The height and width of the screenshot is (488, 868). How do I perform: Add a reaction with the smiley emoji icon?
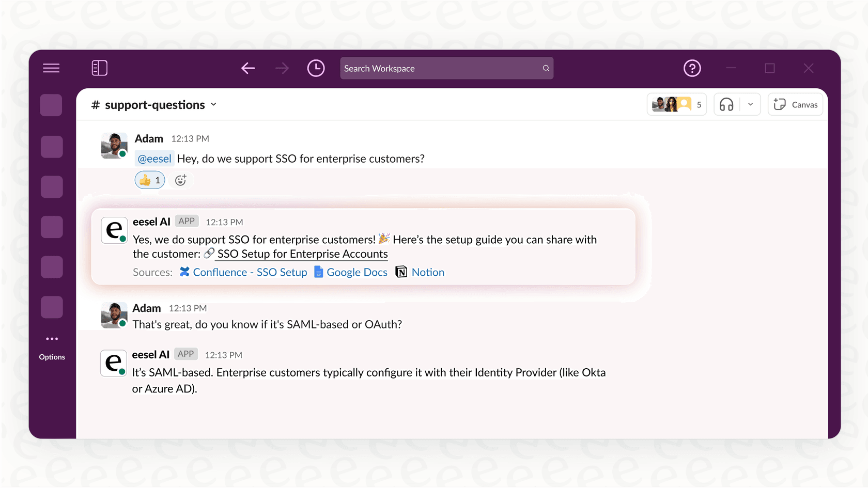(180, 180)
